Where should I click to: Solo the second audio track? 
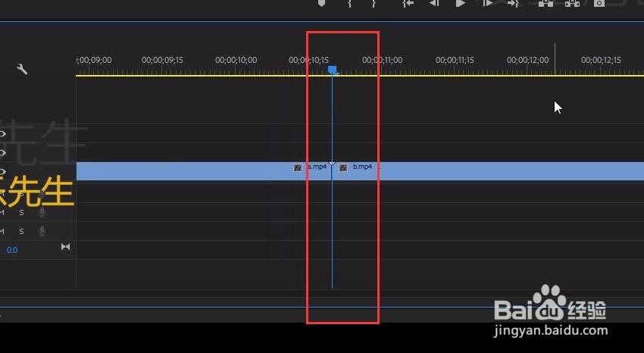click(x=21, y=213)
